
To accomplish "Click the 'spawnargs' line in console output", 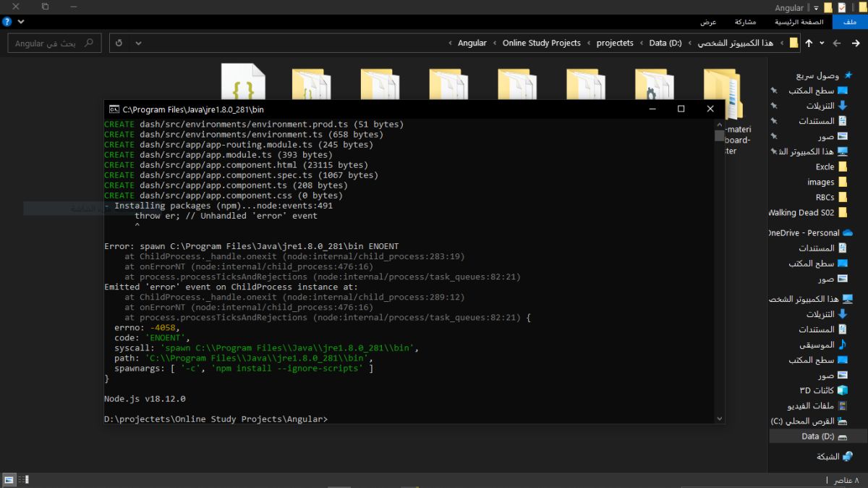I will coord(244,369).
